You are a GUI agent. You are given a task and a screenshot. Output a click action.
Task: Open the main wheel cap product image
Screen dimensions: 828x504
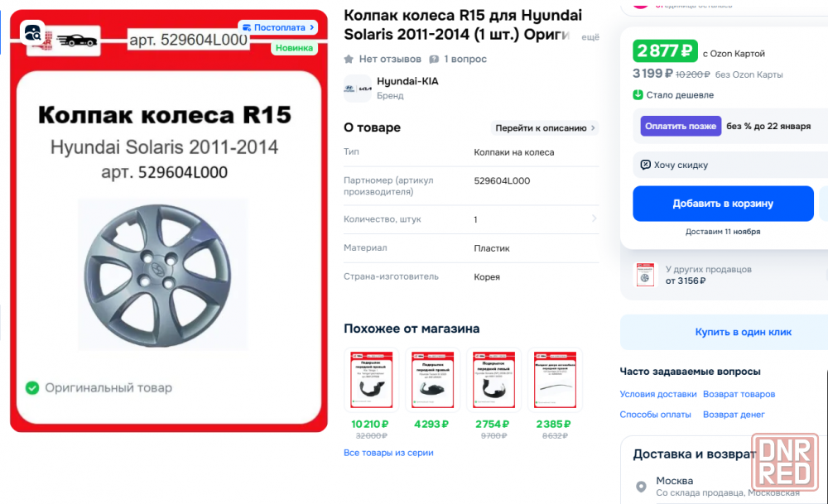(x=162, y=273)
